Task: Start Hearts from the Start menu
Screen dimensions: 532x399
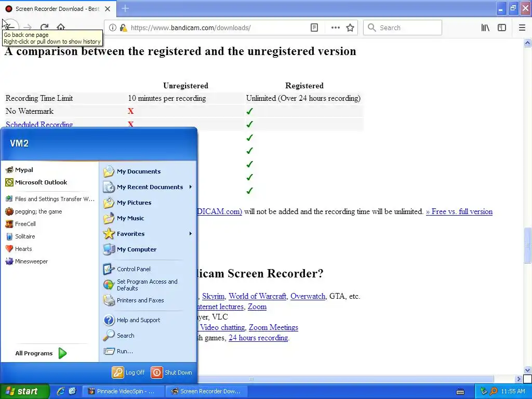Action: [x=49, y=249]
